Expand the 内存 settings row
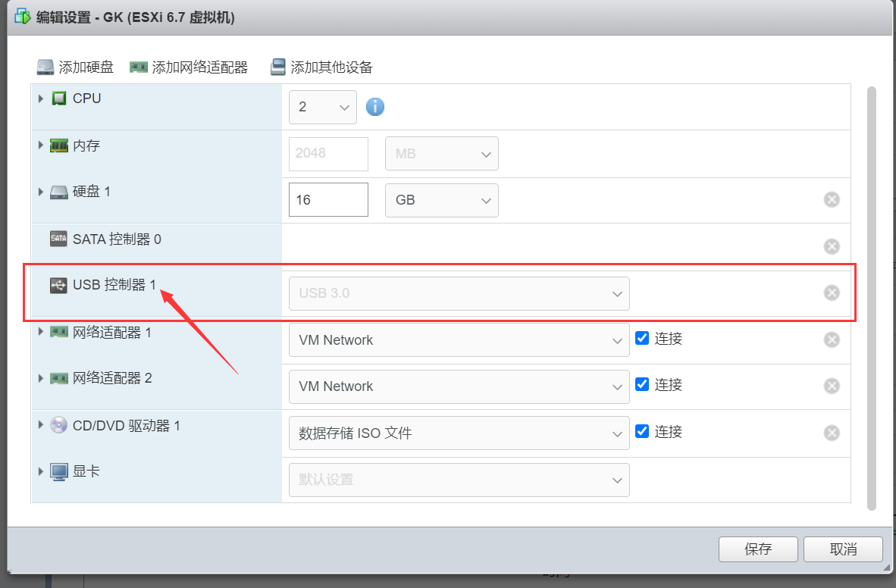 [x=40, y=145]
